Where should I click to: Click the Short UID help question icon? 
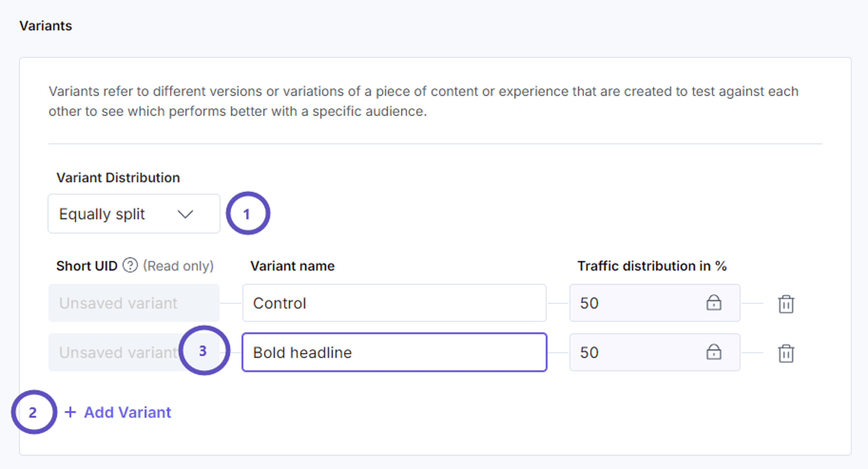[x=130, y=265]
